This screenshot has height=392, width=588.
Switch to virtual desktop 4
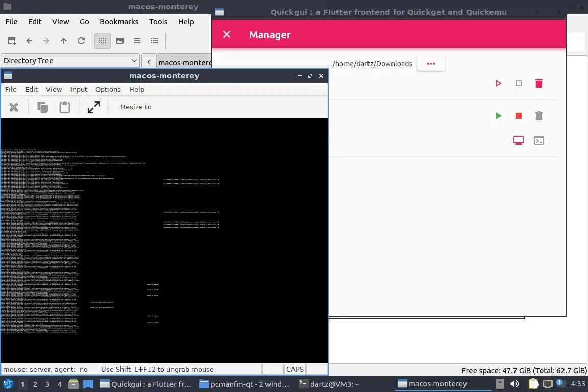pyautogui.click(x=60, y=384)
